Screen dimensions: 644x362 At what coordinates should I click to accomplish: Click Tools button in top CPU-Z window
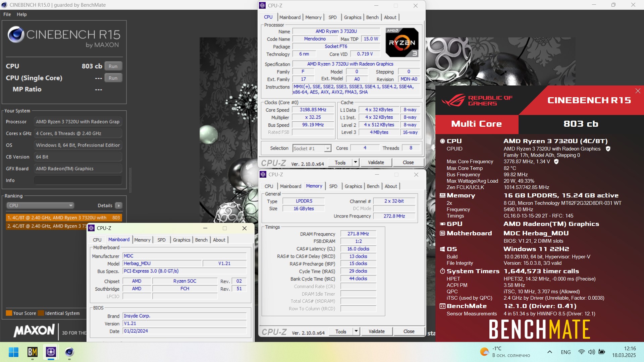coord(340,163)
